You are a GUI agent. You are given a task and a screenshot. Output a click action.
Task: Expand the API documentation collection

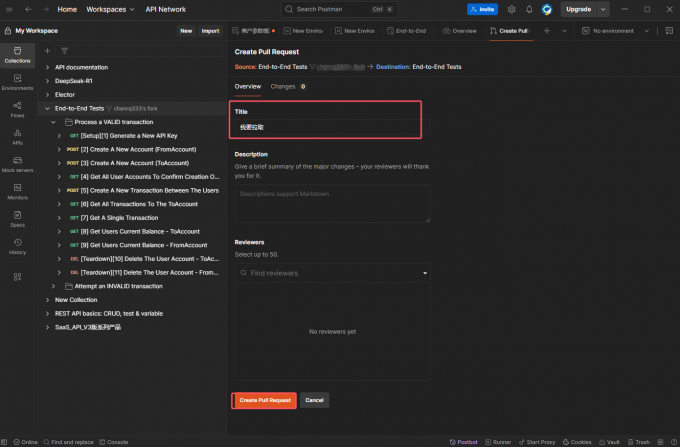click(x=47, y=67)
